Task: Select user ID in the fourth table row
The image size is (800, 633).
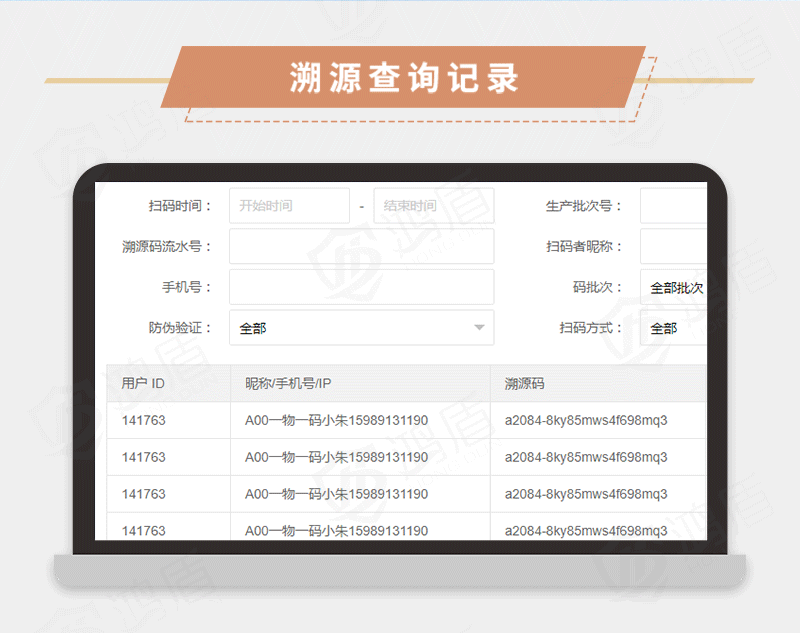Action: 144,529
